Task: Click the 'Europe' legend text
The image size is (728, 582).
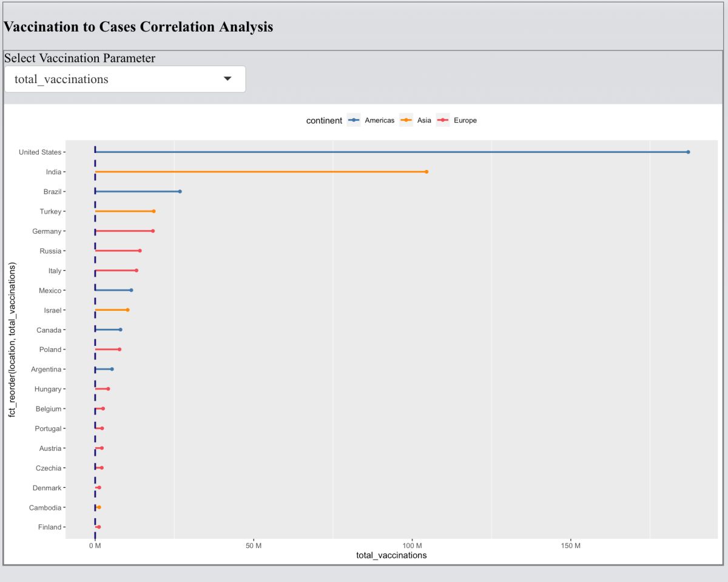Action: (465, 120)
